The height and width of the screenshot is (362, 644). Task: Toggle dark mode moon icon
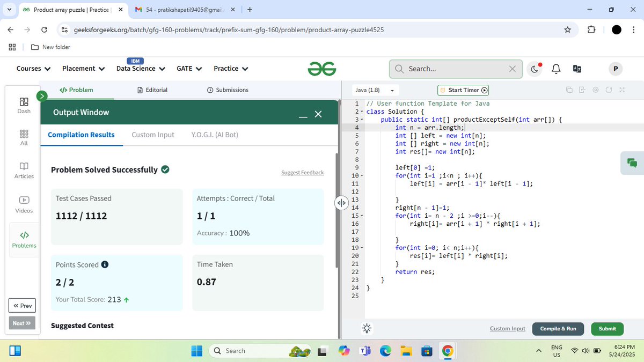point(536,69)
